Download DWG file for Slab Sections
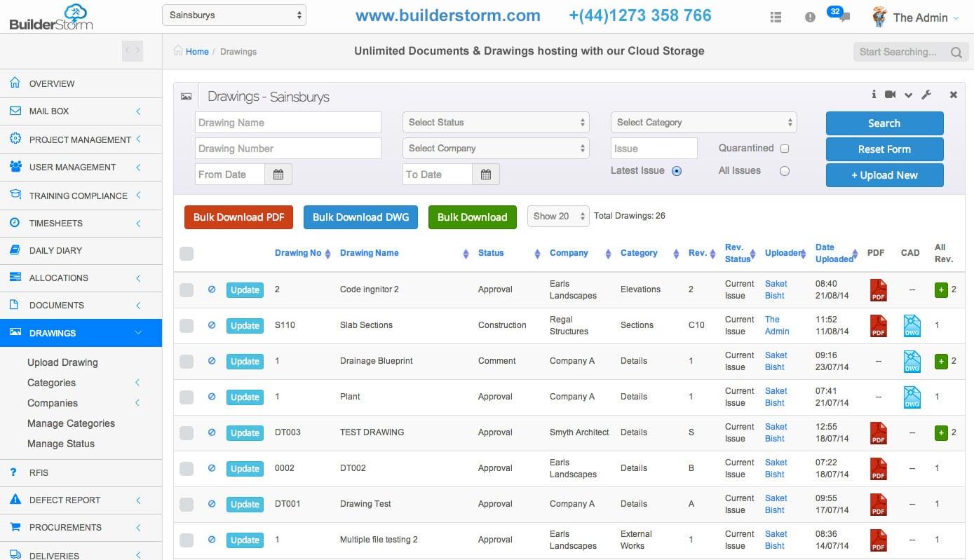974x560 pixels. tap(912, 325)
